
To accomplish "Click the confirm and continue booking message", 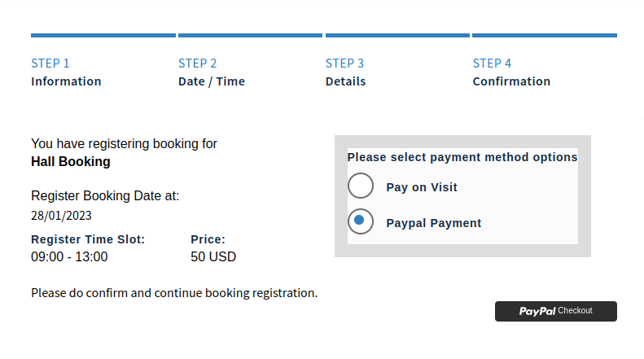I will pyautogui.click(x=174, y=292).
